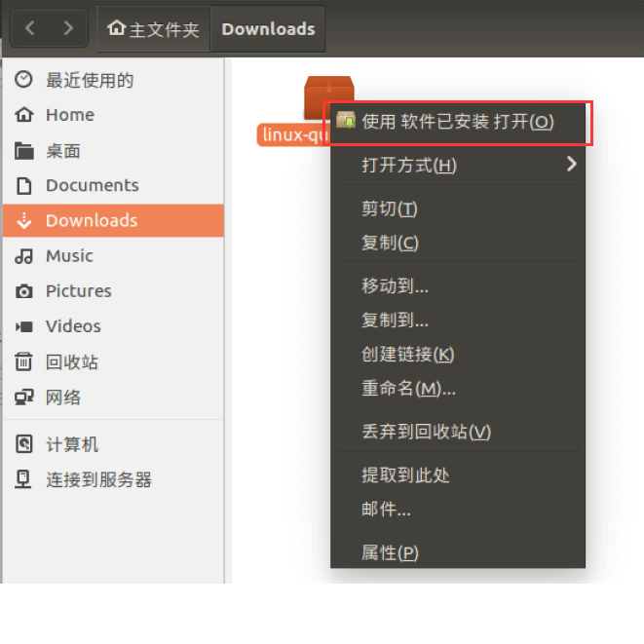
Task: Go forward with the right arrow button
Action: (68, 28)
